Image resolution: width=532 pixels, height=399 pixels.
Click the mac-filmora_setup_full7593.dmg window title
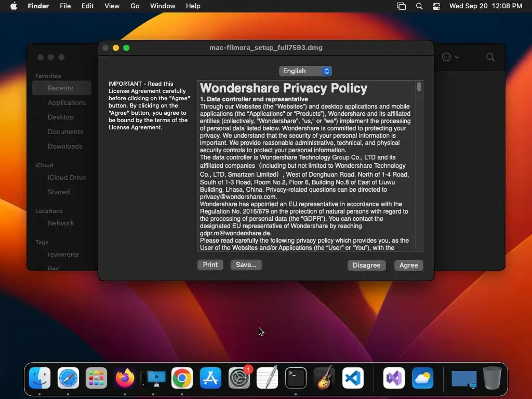coord(266,47)
